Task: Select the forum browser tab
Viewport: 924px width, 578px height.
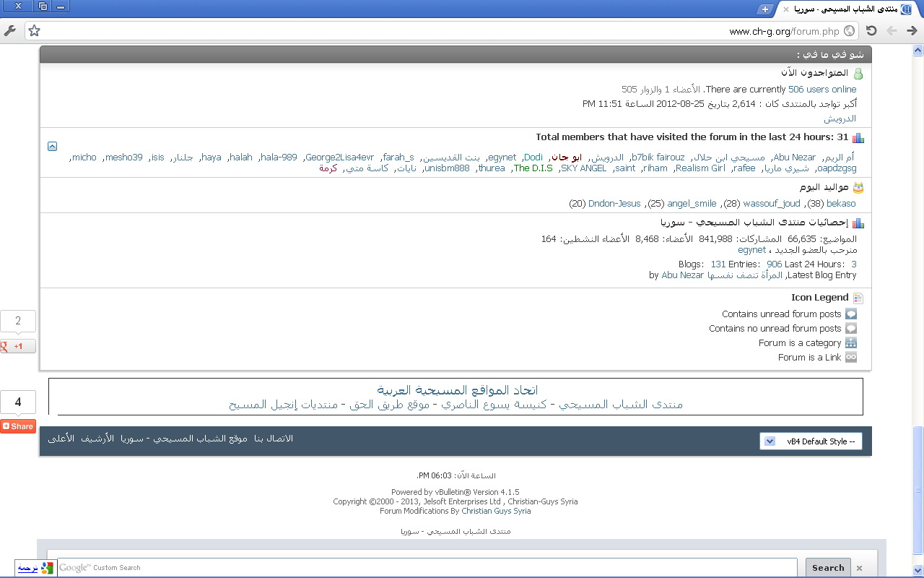Action: [x=837, y=9]
